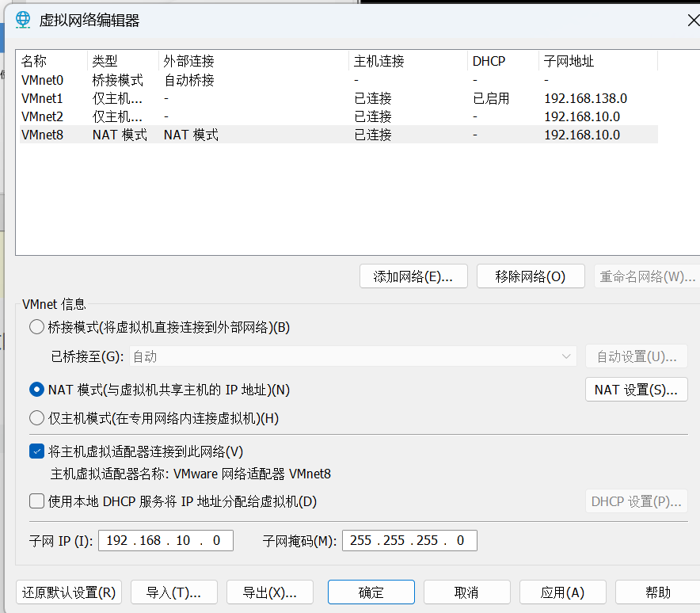This screenshot has width=700, height=613.
Task: Click the 应用(A) button
Action: (x=562, y=592)
